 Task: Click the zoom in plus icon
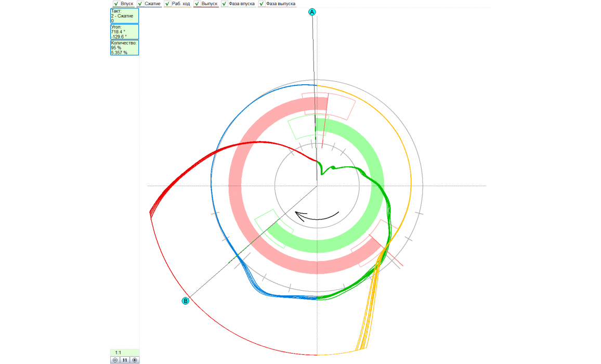point(135,360)
